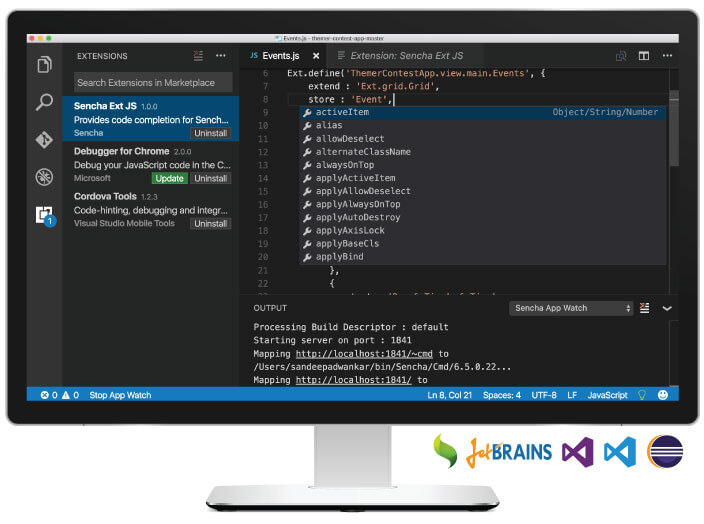704x524 pixels.
Task: Open the Extensions icon with badge 1
Action: 45,216
